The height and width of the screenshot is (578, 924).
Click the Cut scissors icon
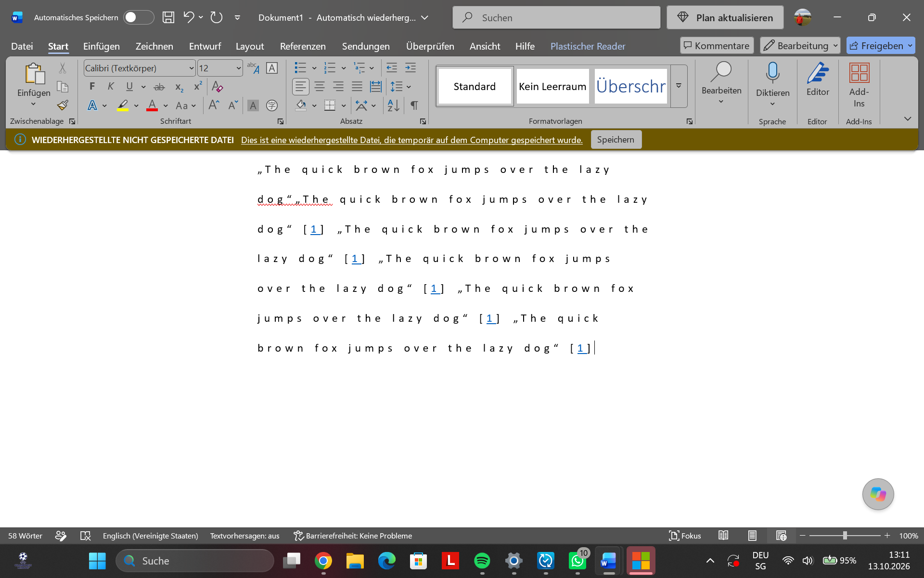[63, 68]
